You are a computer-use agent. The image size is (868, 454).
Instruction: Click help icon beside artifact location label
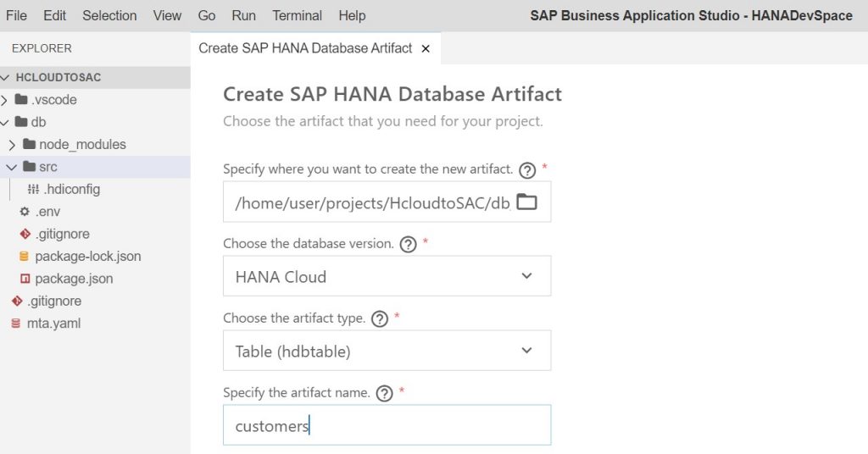coord(527,170)
